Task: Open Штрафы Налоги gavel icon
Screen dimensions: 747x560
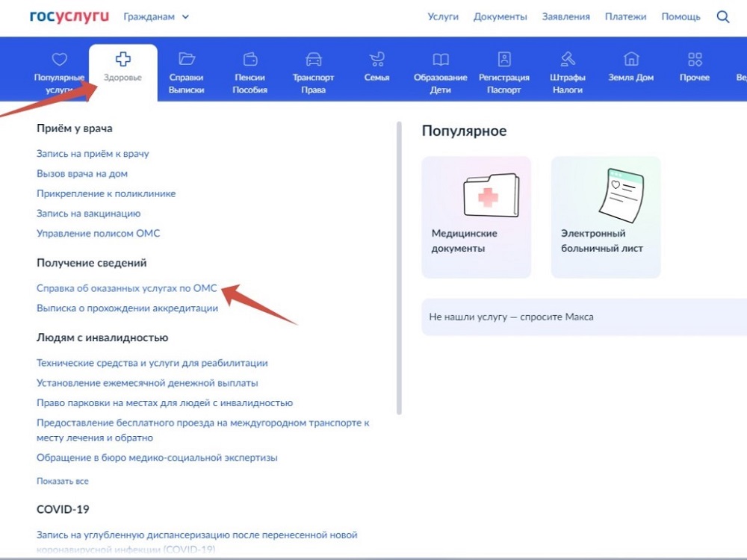Action: (x=568, y=59)
